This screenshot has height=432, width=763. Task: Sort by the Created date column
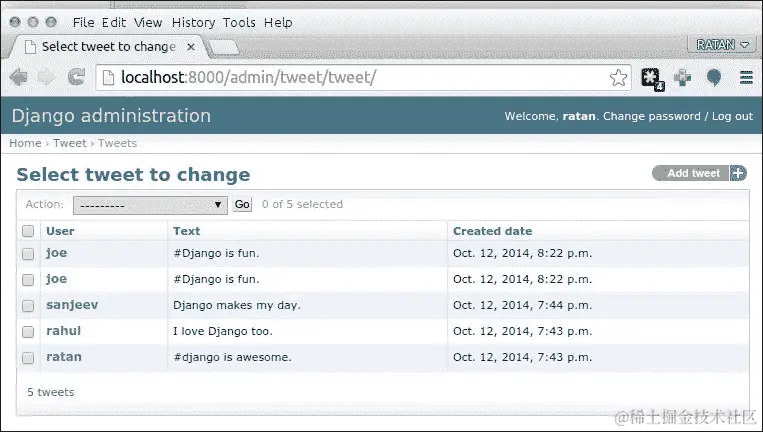[x=492, y=231]
